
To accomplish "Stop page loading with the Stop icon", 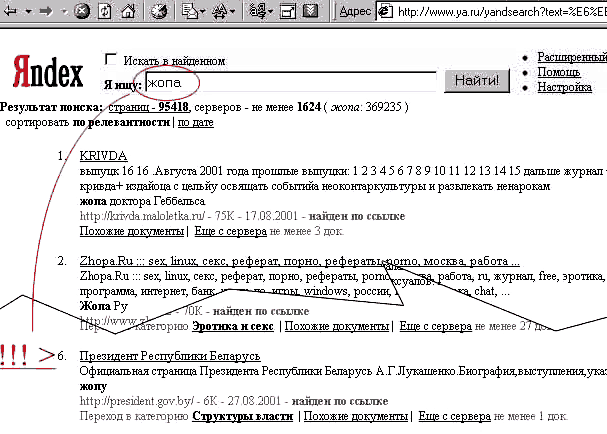I will pos(82,10).
